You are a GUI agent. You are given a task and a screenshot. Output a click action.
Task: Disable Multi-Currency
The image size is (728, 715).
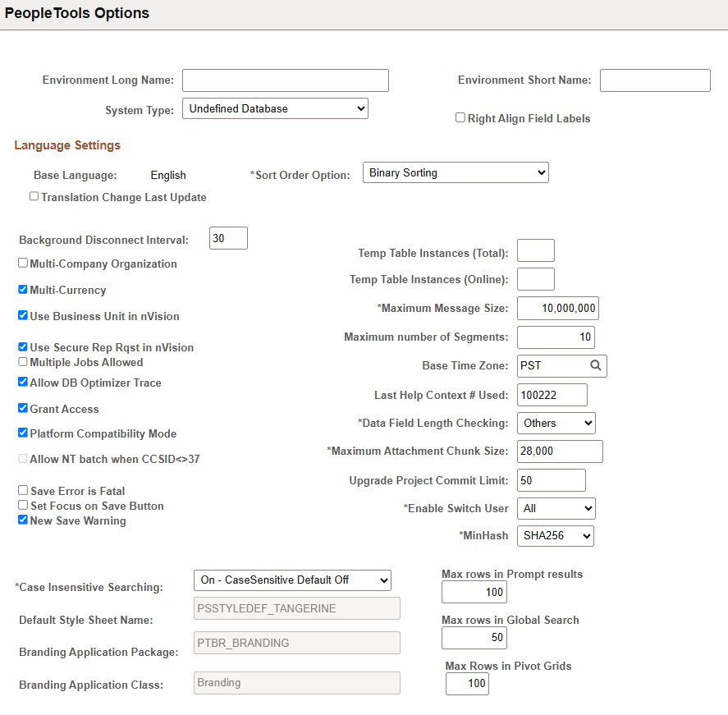(x=23, y=288)
